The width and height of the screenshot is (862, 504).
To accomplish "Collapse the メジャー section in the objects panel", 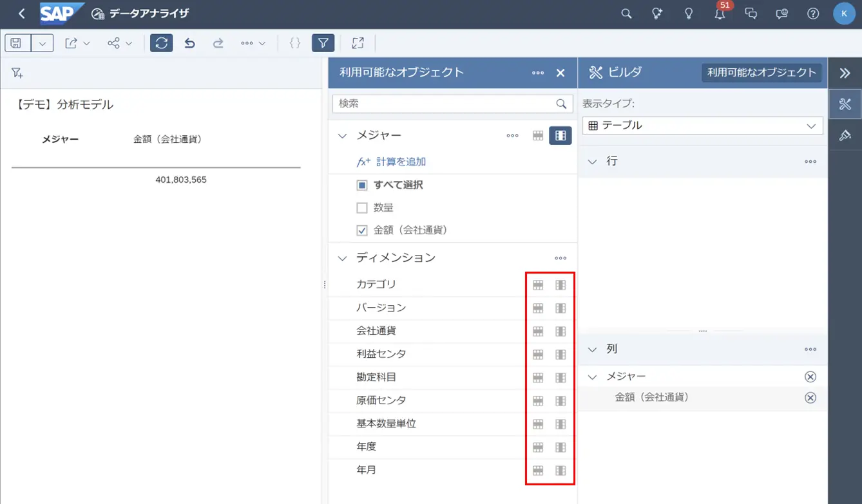I will pos(343,136).
